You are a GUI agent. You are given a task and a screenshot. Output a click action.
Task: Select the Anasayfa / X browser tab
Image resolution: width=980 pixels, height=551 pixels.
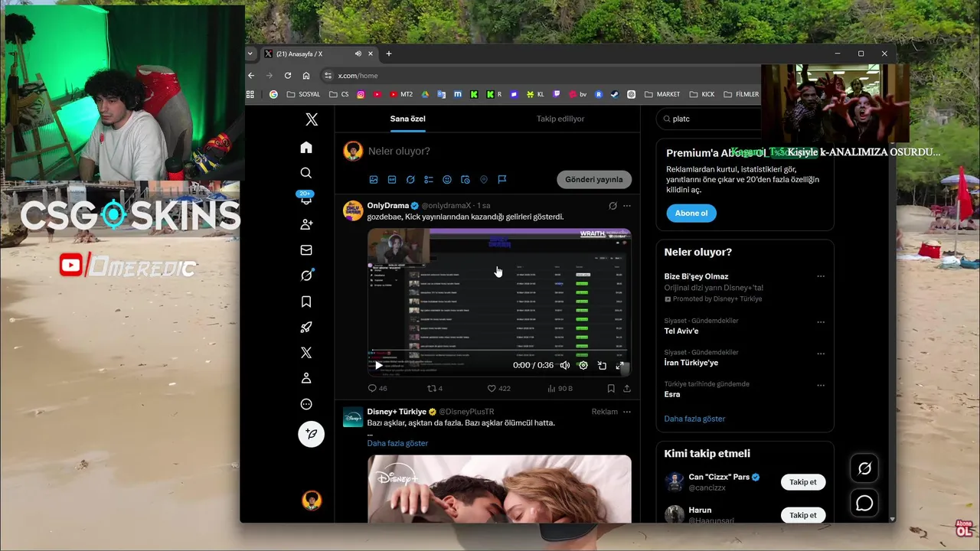(318, 54)
